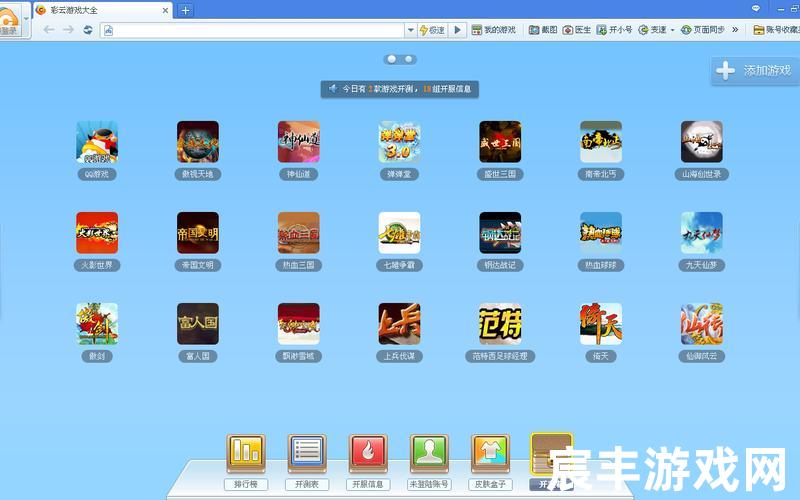The height and width of the screenshot is (500, 800).
Task: Open the 皮肤盒子 shirt dock icon
Action: 490,453
